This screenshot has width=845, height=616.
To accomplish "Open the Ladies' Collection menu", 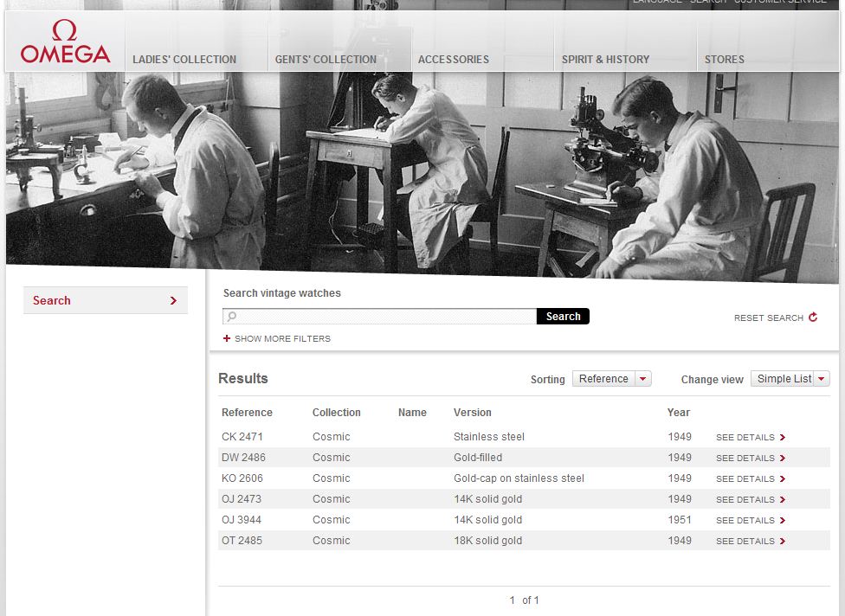I will (x=184, y=60).
